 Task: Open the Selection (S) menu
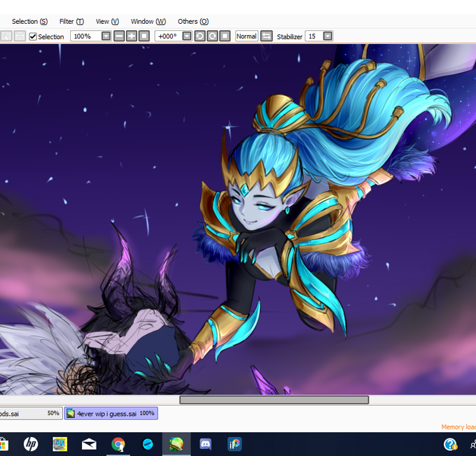click(x=29, y=22)
